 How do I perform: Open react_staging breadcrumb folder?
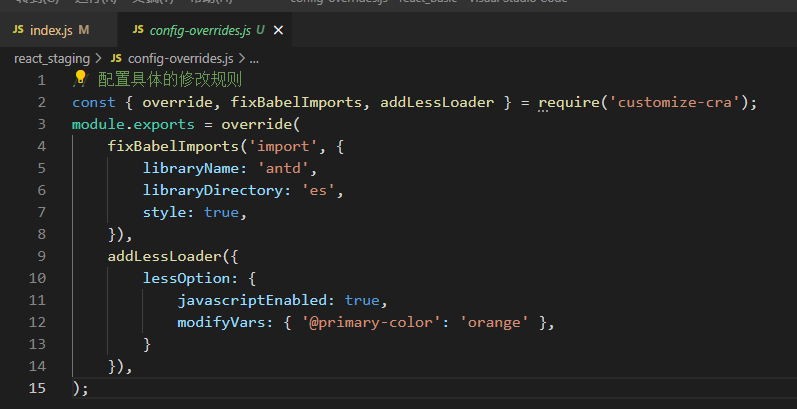[52, 59]
